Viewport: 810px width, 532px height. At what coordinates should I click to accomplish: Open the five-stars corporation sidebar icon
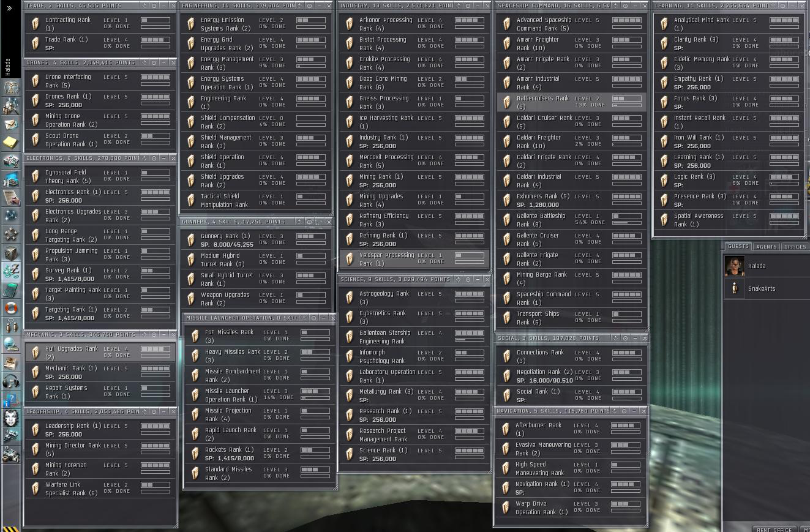(x=11, y=234)
